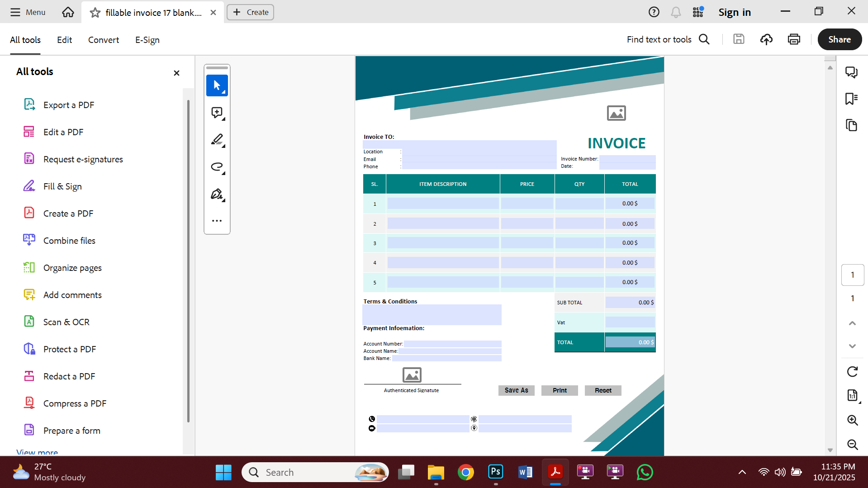Select the Selection tool in the quick toolbar
The width and height of the screenshot is (868, 488).
point(216,85)
